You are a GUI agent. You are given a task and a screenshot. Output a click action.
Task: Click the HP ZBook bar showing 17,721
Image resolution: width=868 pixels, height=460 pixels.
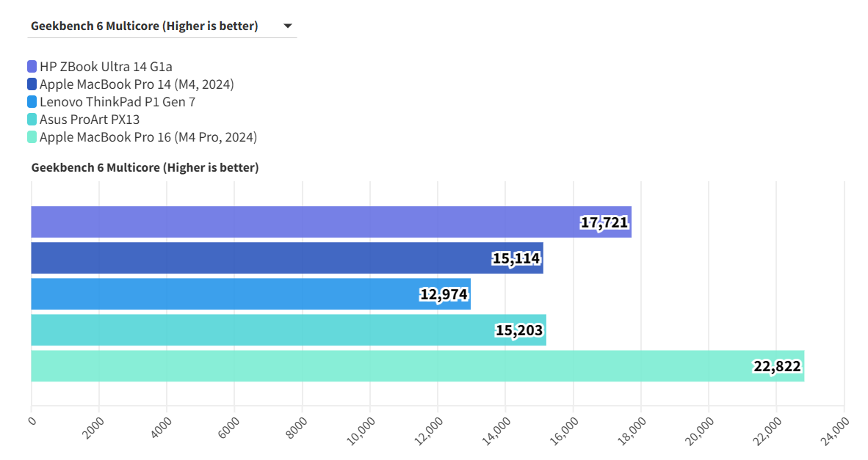[294, 222]
